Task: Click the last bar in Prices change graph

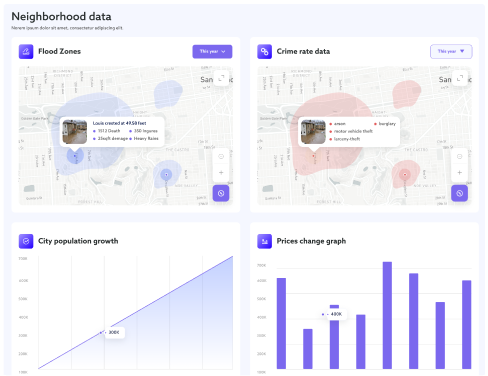Action: click(x=467, y=325)
